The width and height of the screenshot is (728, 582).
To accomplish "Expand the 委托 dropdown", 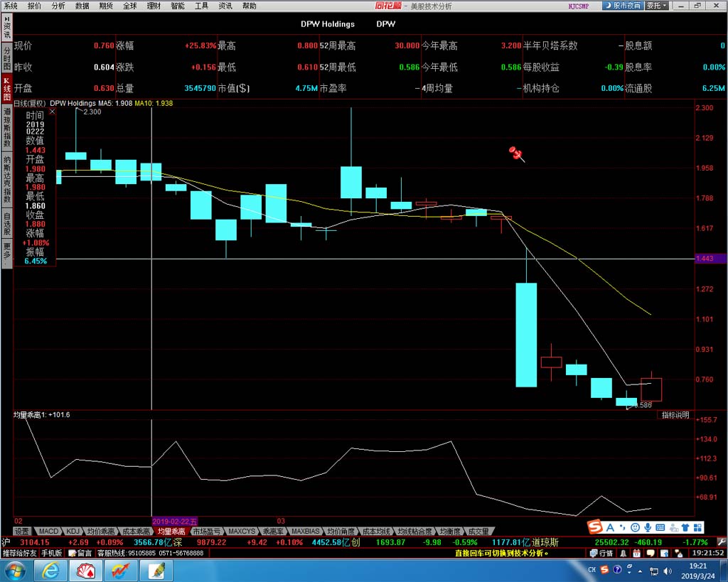I will coord(657,6).
